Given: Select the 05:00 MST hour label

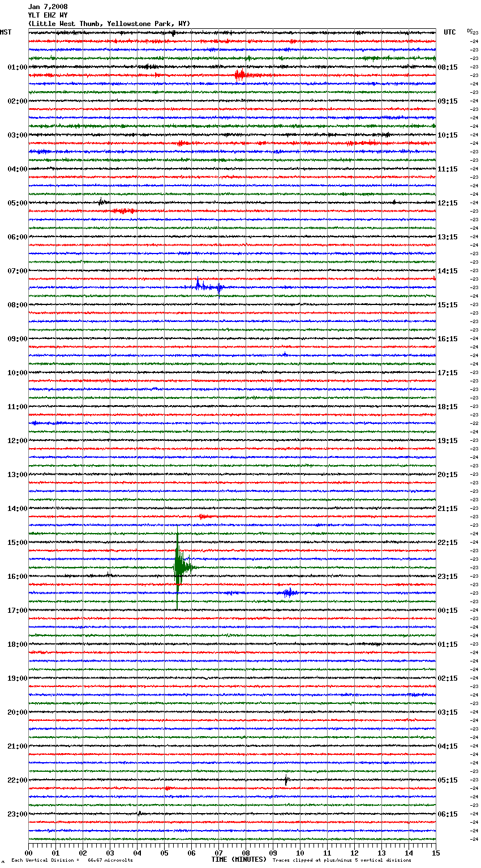Looking at the screenshot, I should coord(17,203).
